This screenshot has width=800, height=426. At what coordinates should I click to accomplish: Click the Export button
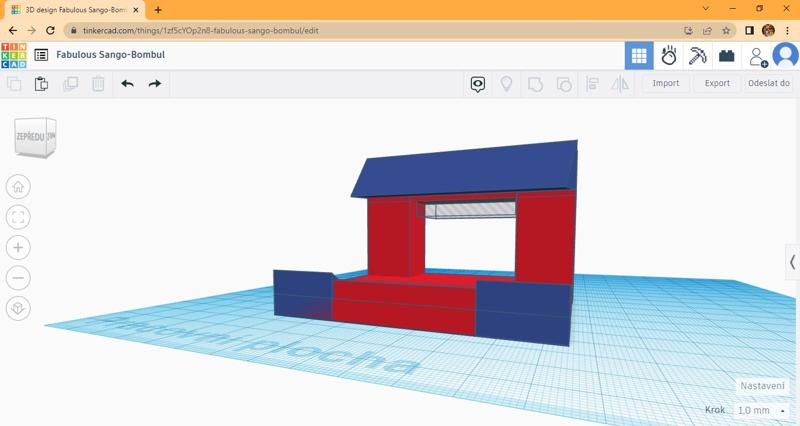click(x=717, y=83)
